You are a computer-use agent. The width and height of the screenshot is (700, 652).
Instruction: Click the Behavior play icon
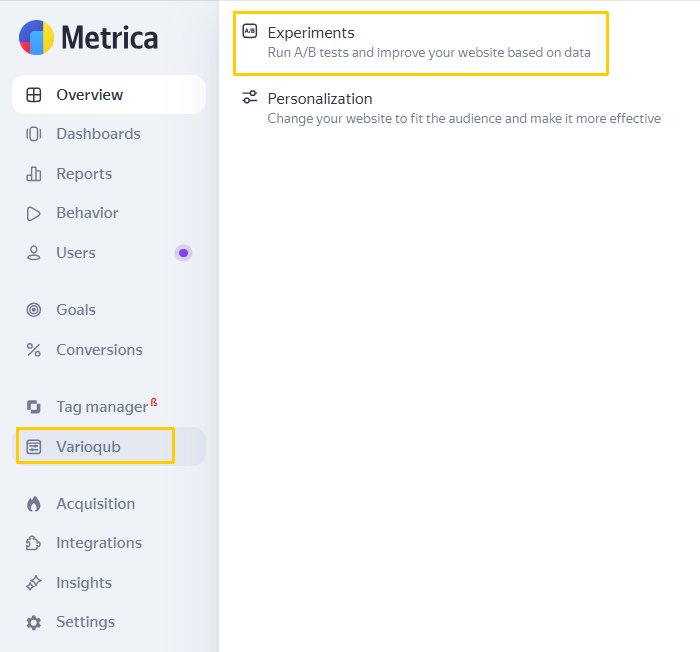(x=34, y=213)
